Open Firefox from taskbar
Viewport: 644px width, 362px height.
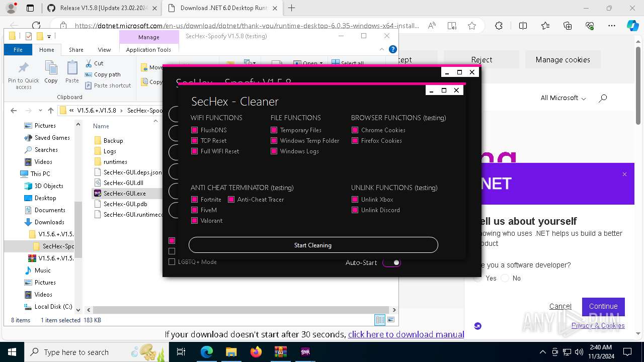point(256,352)
